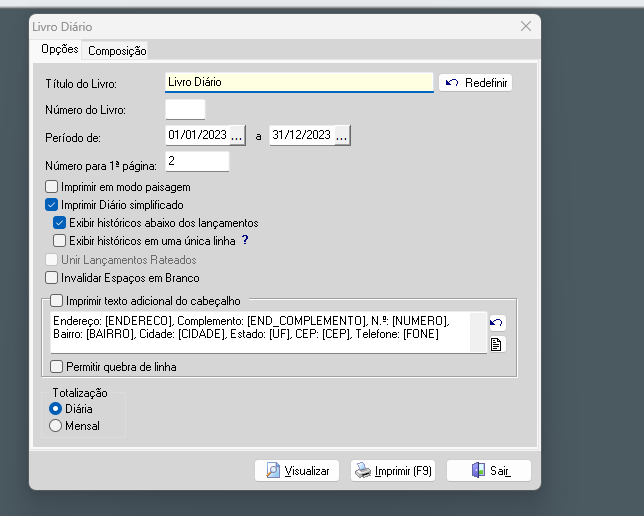
Task: Close the Livro Diário window
Action: pyautogui.click(x=525, y=27)
